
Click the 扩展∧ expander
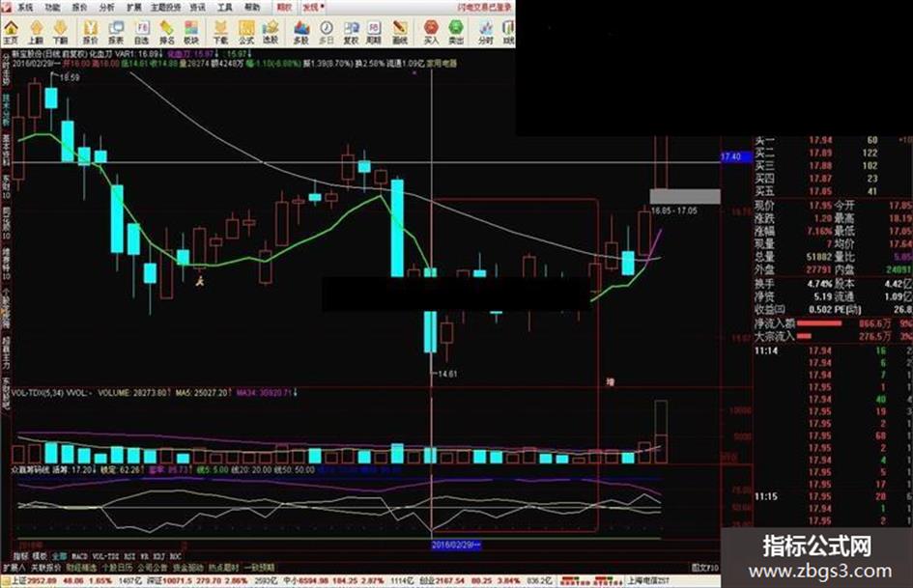14,567
